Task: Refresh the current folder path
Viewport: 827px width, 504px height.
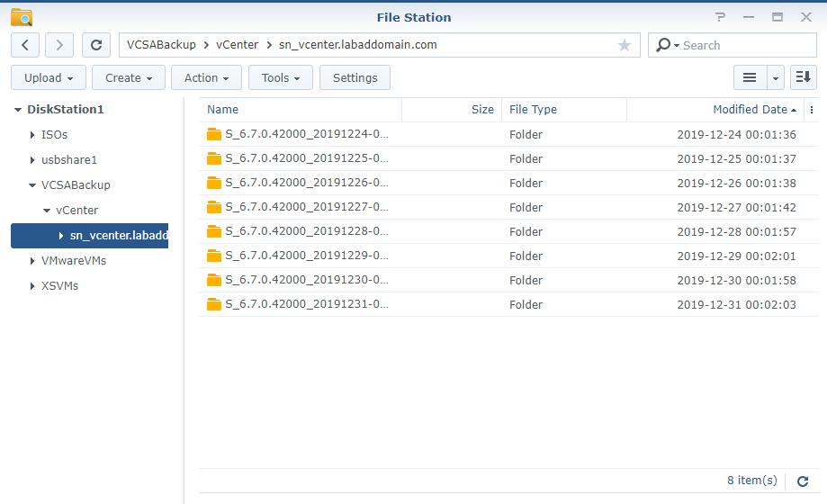Action: point(96,45)
